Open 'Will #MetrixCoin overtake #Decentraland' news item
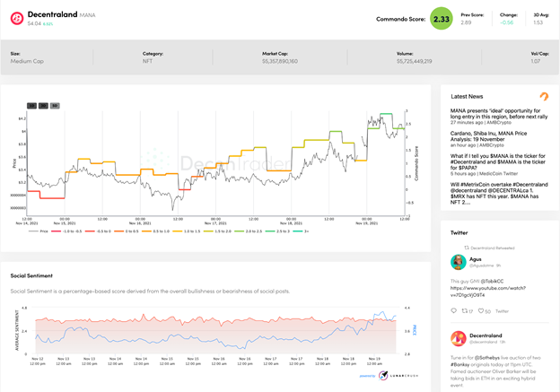This screenshot has height=392, width=560. tap(499, 193)
